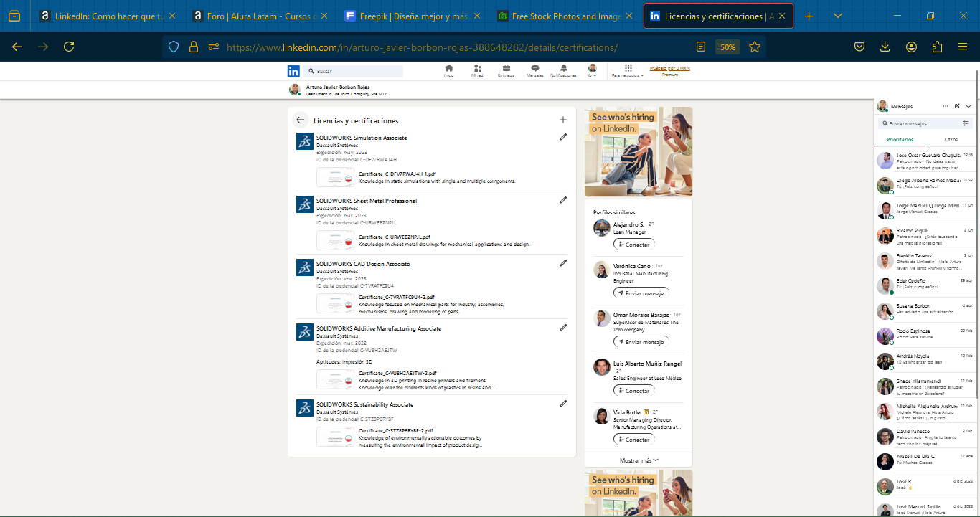Open browser extensions puzzle icon
The height and width of the screenshot is (517, 980).
[x=937, y=47]
